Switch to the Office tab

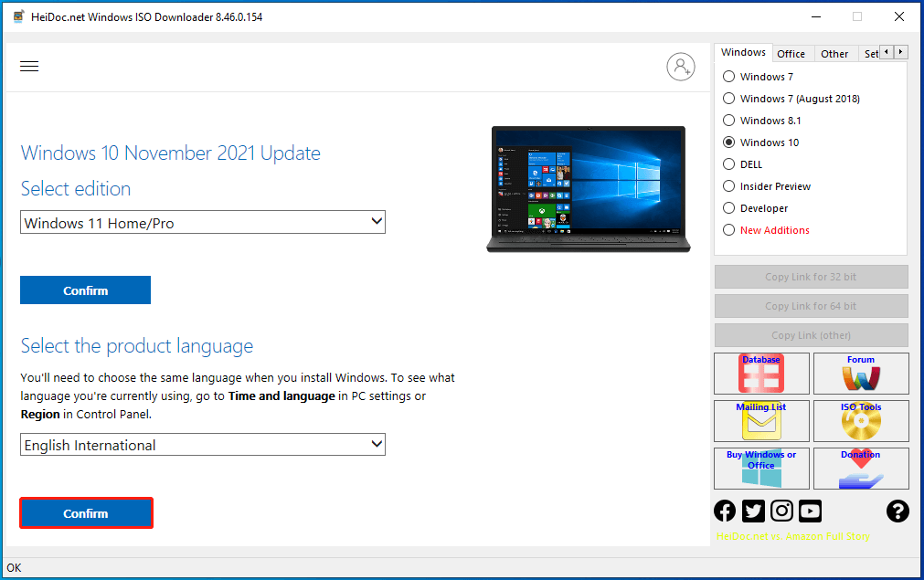(x=791, y=53)
